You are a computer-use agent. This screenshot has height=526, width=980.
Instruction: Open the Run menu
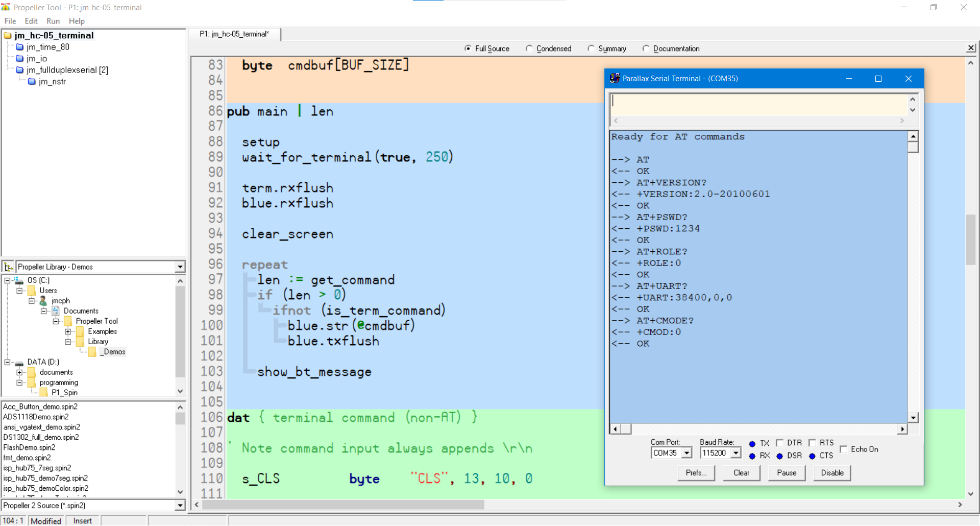[53, 21]
